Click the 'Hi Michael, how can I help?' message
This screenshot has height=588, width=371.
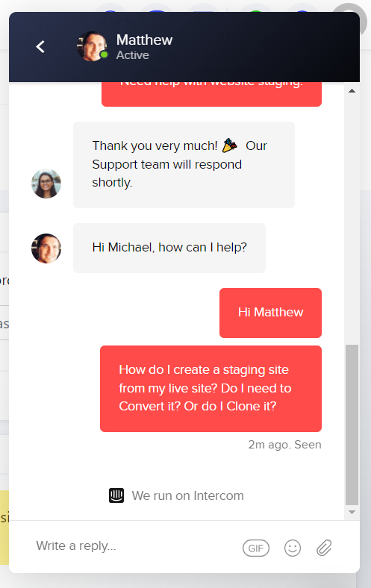[169, 248]
